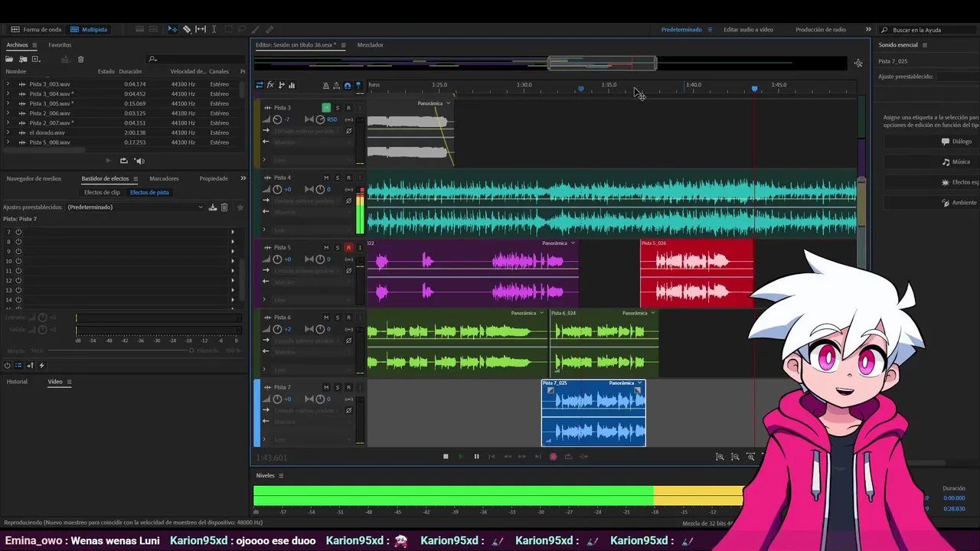
Task: Show the EQ section icon
Action: point(292,86)
